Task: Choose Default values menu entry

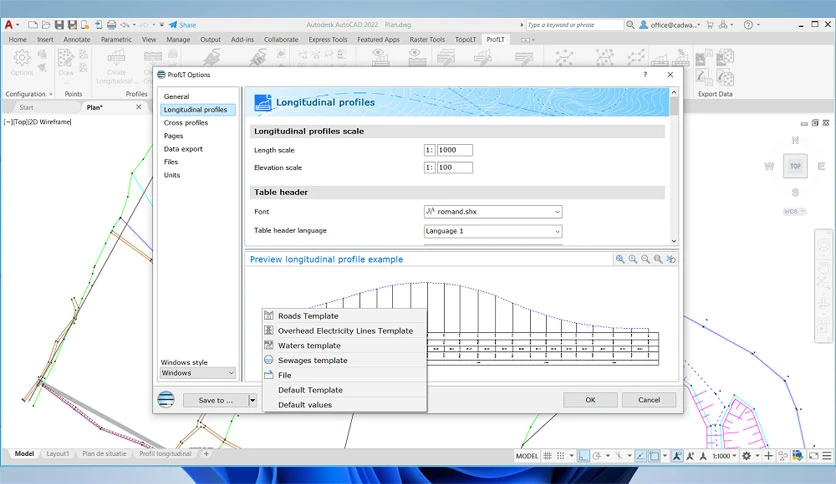Action: (344, 405)
